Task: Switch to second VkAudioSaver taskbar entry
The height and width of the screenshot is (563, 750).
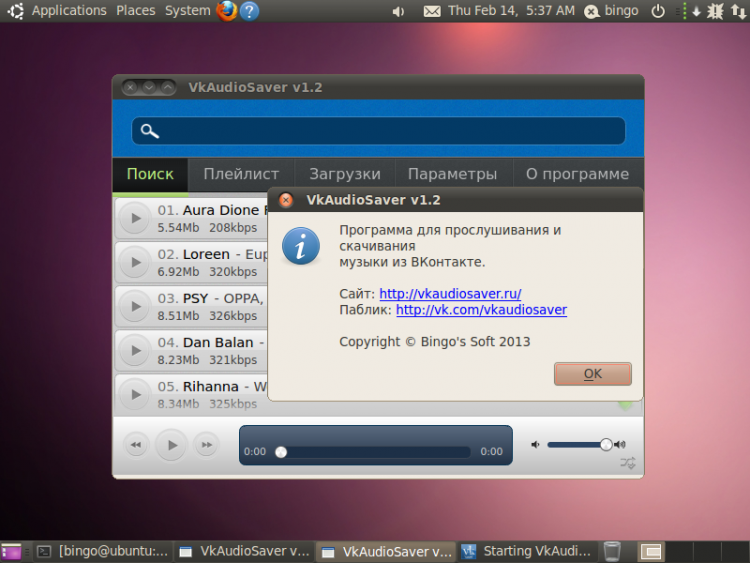Action: point(387,552)
